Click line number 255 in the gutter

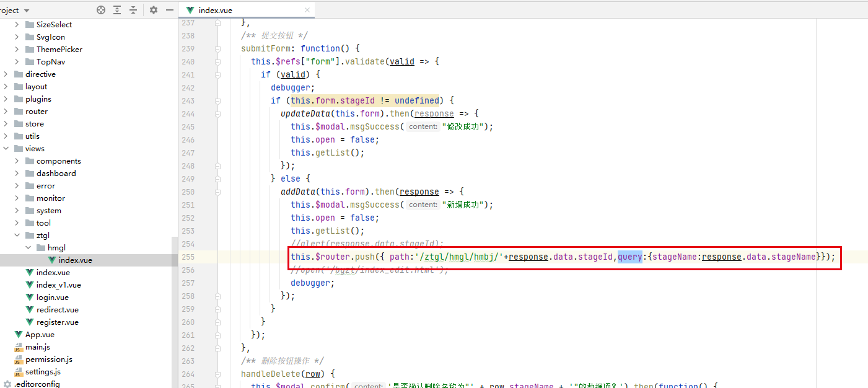click(187, 257)
